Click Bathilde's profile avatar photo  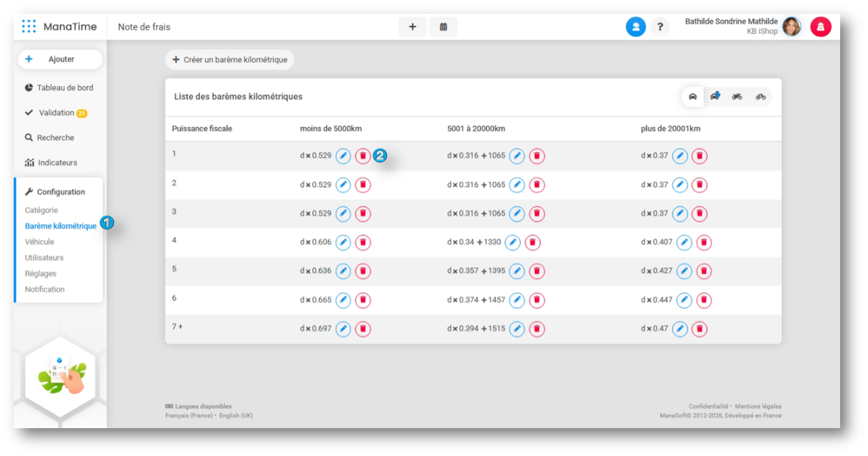pos(791,27)
